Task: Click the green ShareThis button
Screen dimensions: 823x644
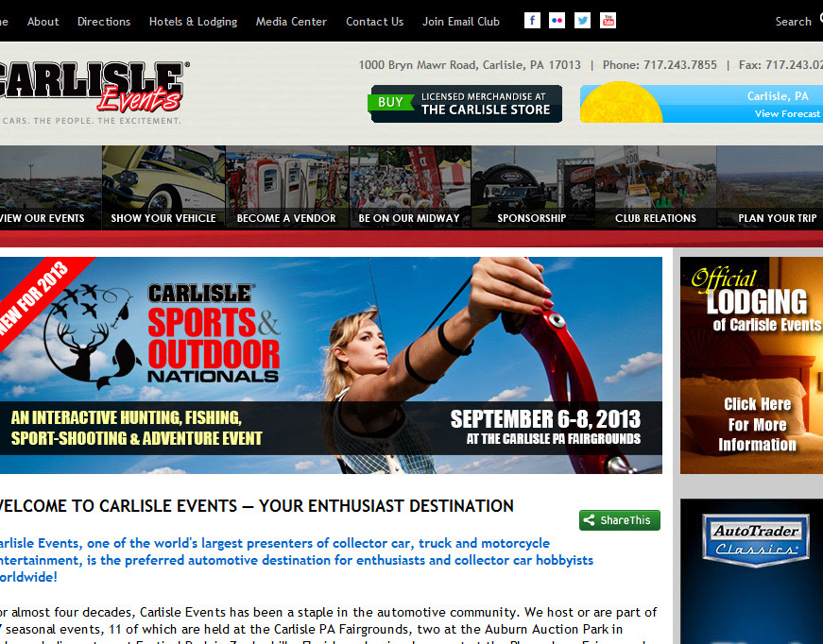Action: pyautogui.click(x=619, y=520)
